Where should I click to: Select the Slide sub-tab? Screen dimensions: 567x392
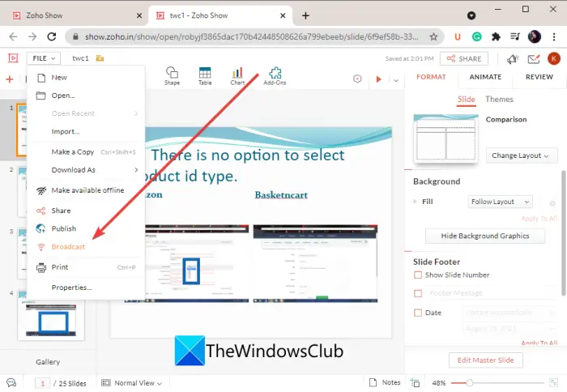click(x=466, y=99)
